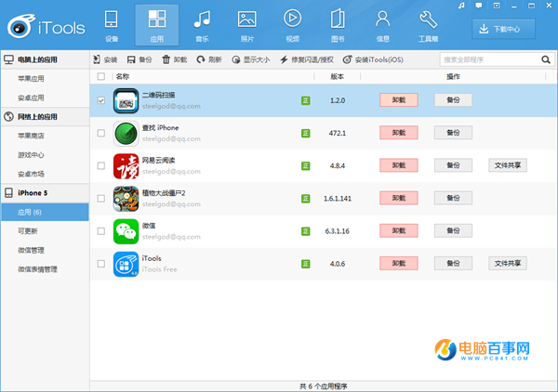Open the 照片 (Photos) section
This screenshot has width=558, height=392.
point(246,25)
